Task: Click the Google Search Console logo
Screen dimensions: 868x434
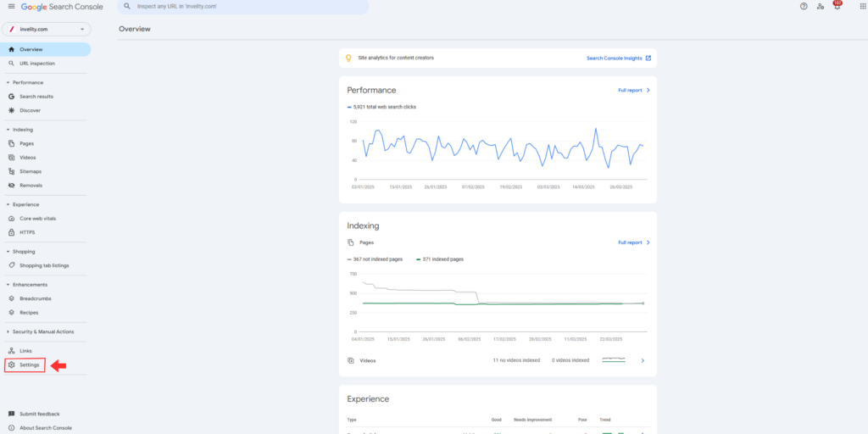Action: point(64,7)
